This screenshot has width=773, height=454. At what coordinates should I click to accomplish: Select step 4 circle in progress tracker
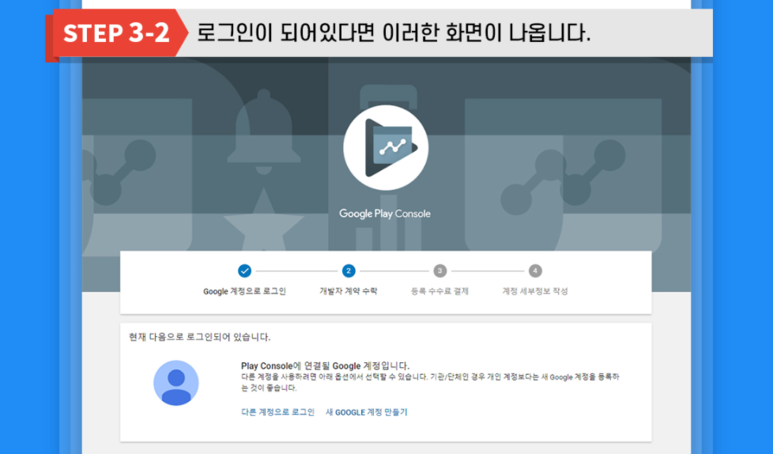pyautogui.click(x=535, y=271)
